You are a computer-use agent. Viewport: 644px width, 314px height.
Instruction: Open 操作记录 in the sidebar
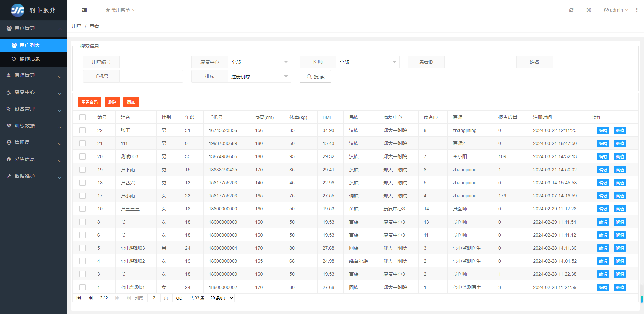30,59
